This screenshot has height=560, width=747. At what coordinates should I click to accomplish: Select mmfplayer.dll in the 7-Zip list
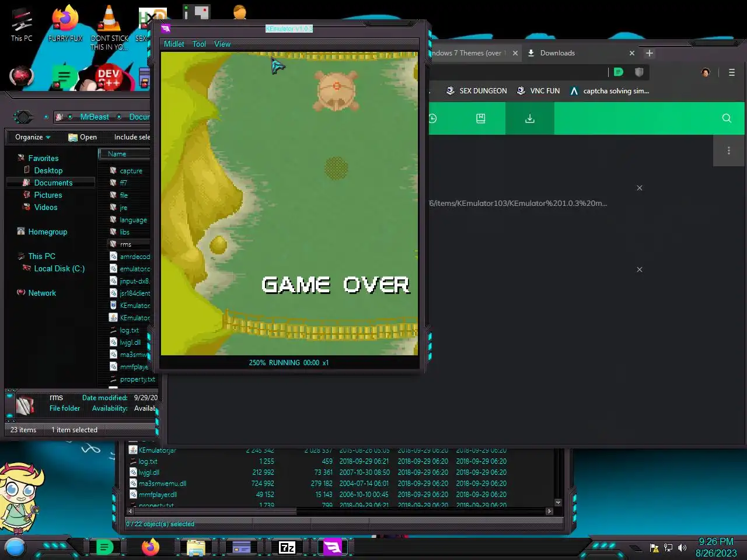(158, 495)
